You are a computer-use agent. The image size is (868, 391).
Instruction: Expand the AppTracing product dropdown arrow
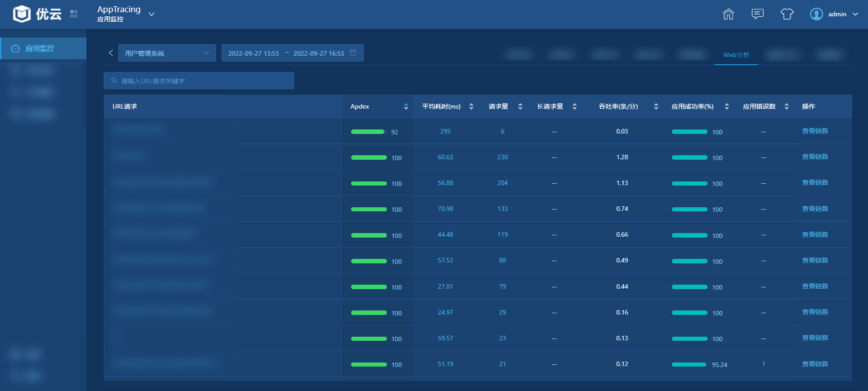152,14
